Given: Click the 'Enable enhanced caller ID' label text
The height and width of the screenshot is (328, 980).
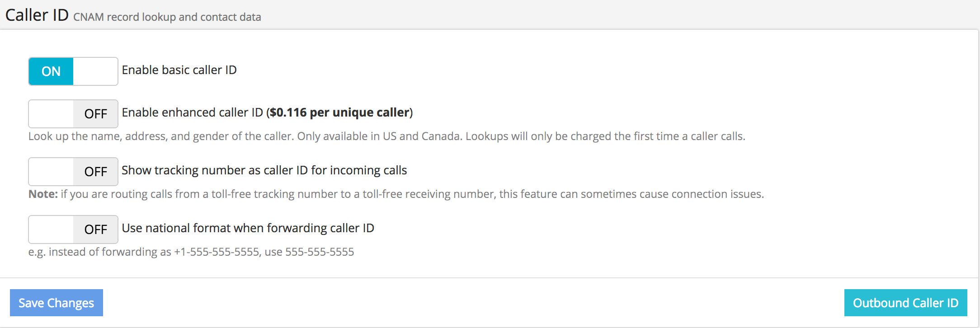Looking at the screenshot, I should pos(192,112).
